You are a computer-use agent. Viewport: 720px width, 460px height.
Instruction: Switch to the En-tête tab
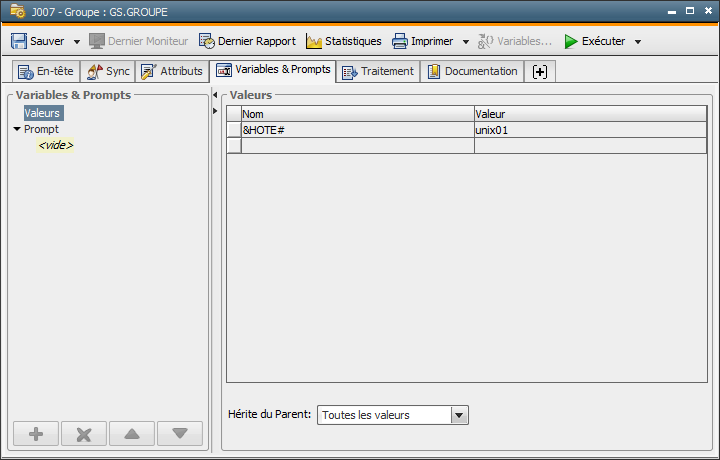click(46, 72)
